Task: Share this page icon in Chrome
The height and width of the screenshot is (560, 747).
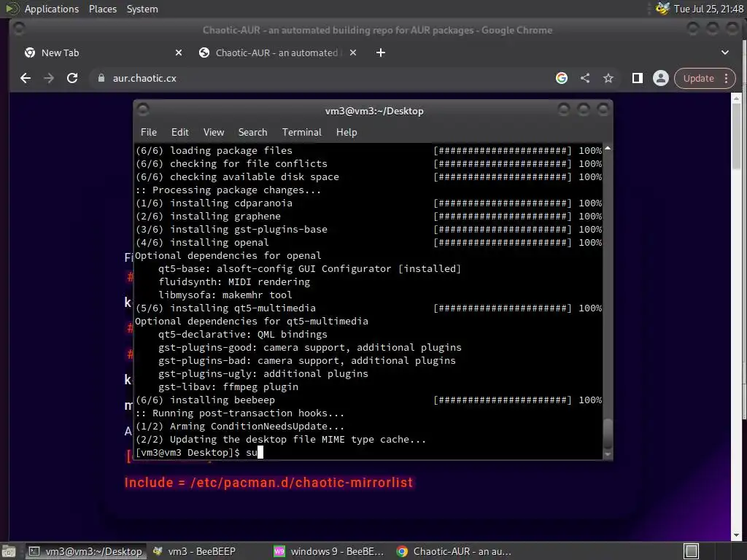Action: tap(585, 78)
